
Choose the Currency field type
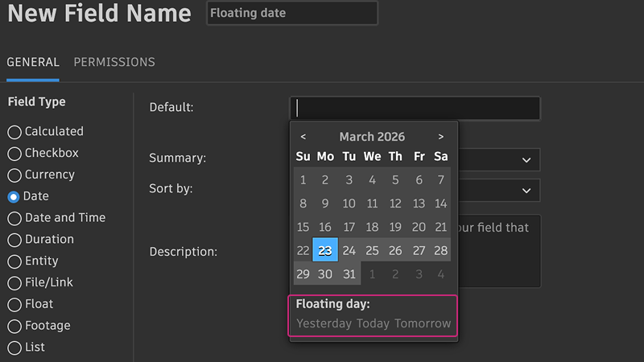[14, 175]
